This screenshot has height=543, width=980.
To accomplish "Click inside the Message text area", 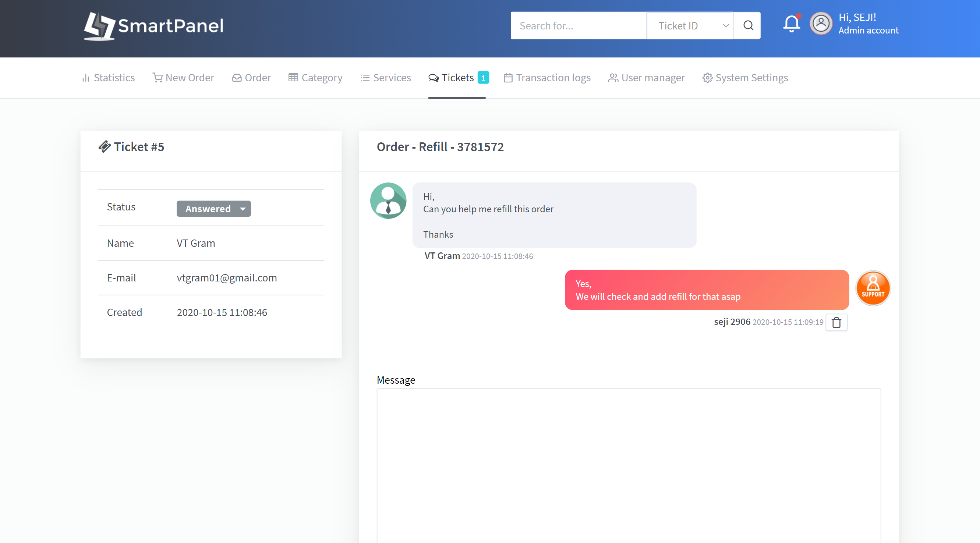I will click(629, 464).
